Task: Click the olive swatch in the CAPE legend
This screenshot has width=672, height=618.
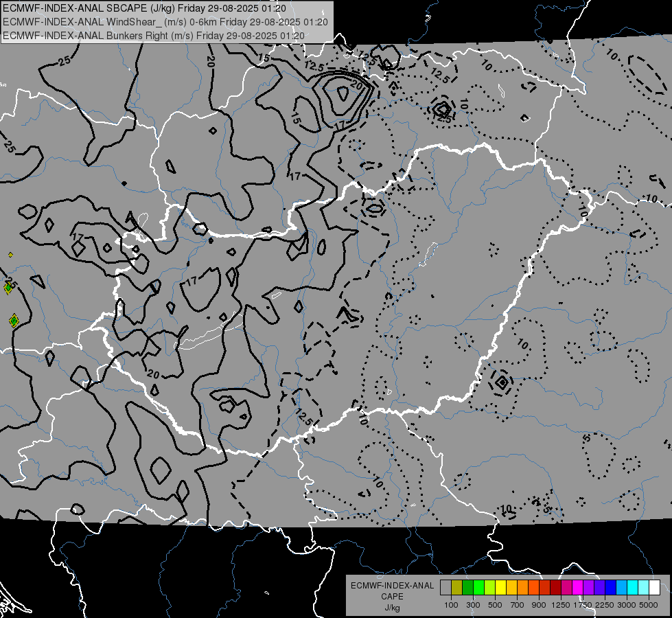Action: [x=457, y=587]
